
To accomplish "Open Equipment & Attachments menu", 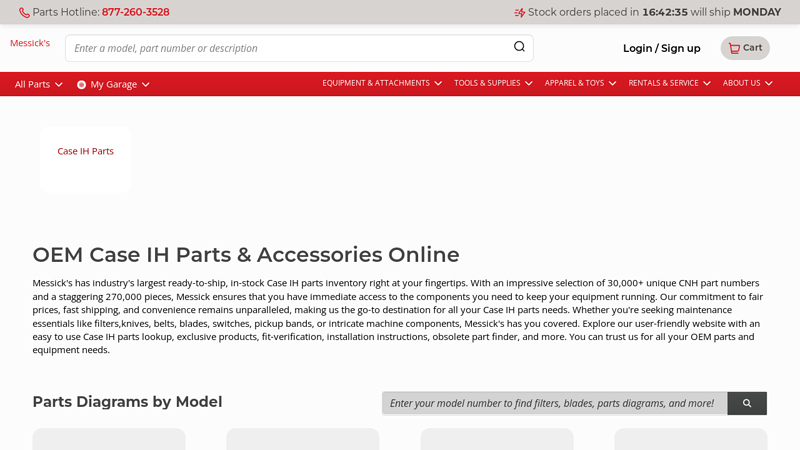I will (x=382, y=83).
